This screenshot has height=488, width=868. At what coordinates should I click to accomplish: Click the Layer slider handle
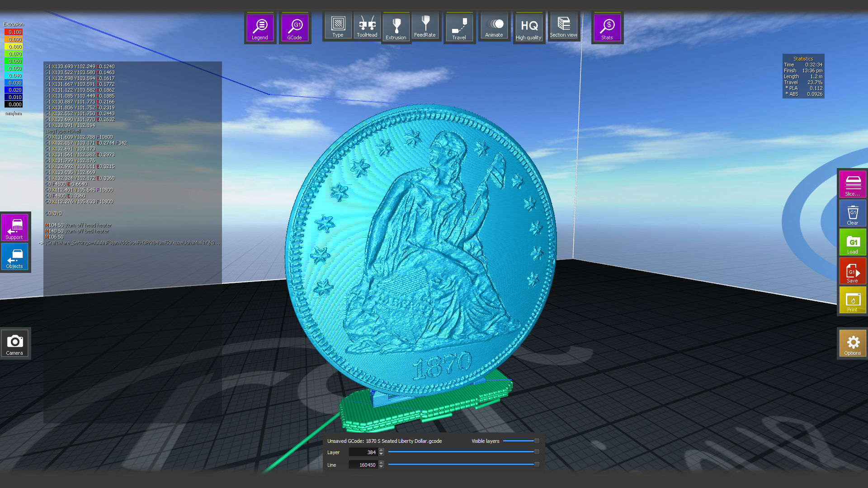(x=537, y=452)
